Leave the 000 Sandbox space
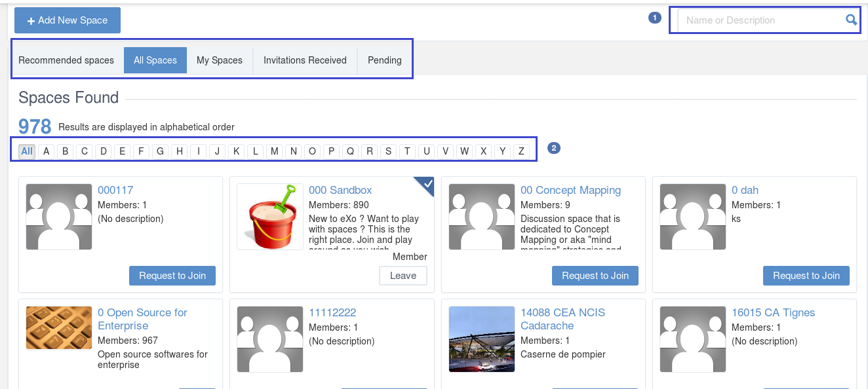 (x=403, y=276)
